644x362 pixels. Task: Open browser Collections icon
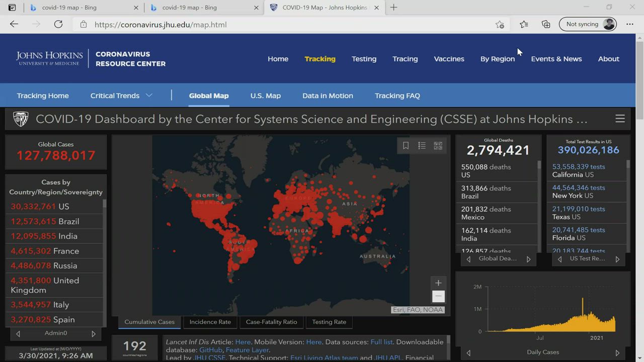(546, 24)
